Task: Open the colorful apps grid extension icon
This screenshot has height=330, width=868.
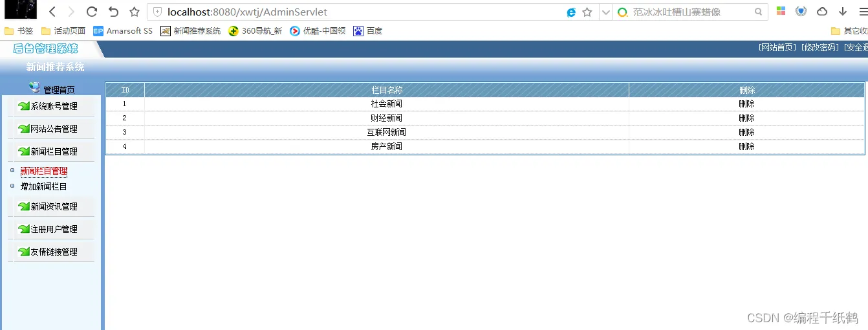Action: 781,11
